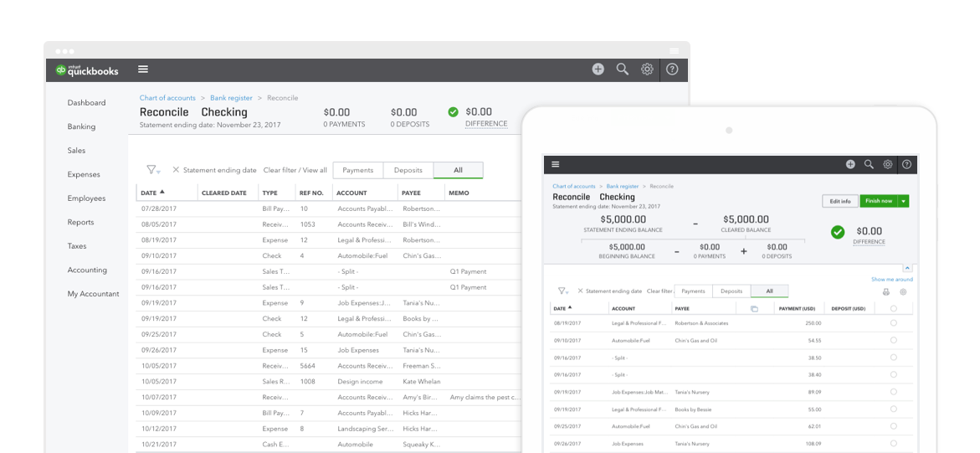Click the copy column icon in tablet table header
980x453 pixels.
(754, 308)
